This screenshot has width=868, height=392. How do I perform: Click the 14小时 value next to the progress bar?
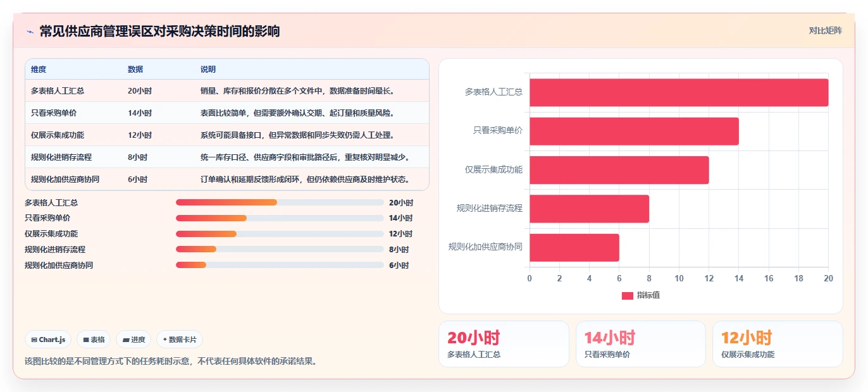pyautogui.click(x=401, y=218)
